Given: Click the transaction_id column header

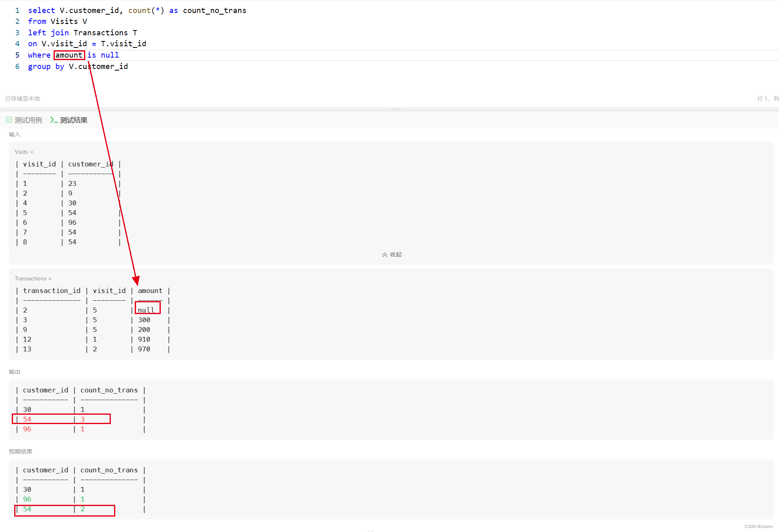Looking at the screenshot, I should [x=52, y=291].
